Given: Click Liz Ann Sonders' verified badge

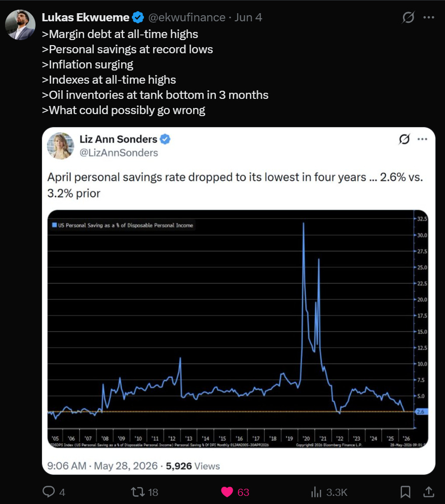Looking at the screenshot, I should [165, 139].
